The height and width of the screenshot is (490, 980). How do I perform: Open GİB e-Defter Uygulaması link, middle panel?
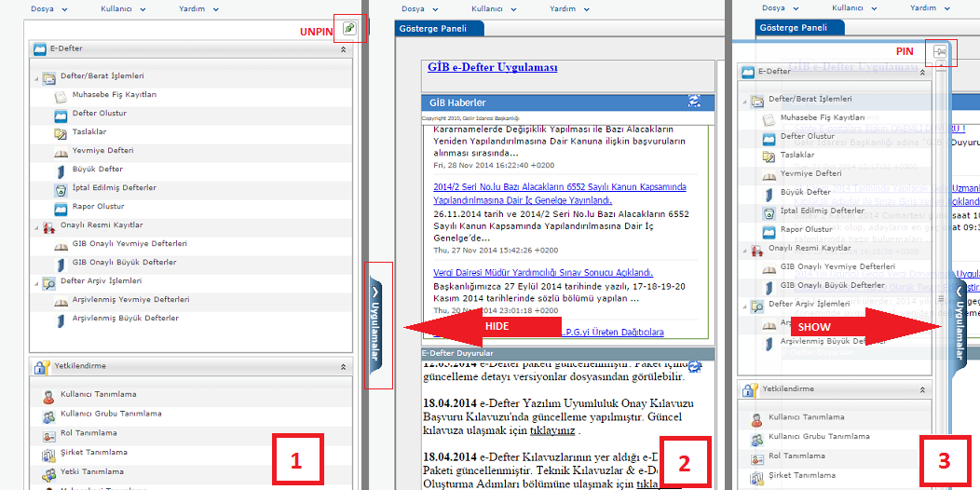click(x=493, y=67)
